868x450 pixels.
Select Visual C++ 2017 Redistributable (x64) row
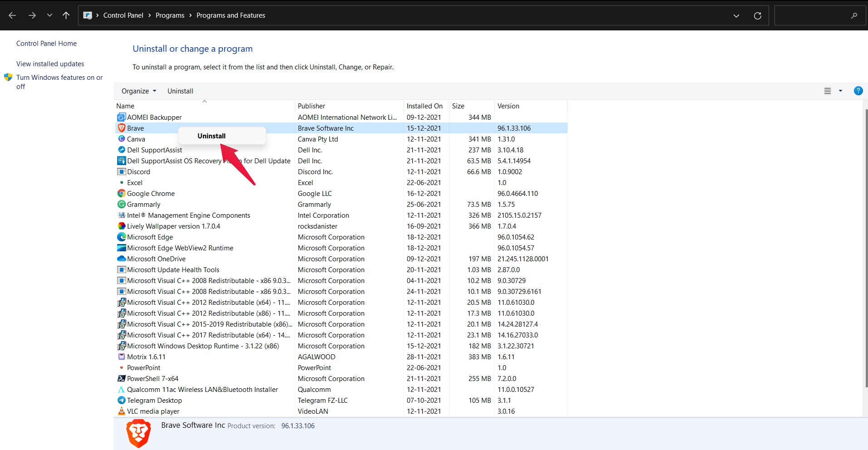click(x=341, y=335)
